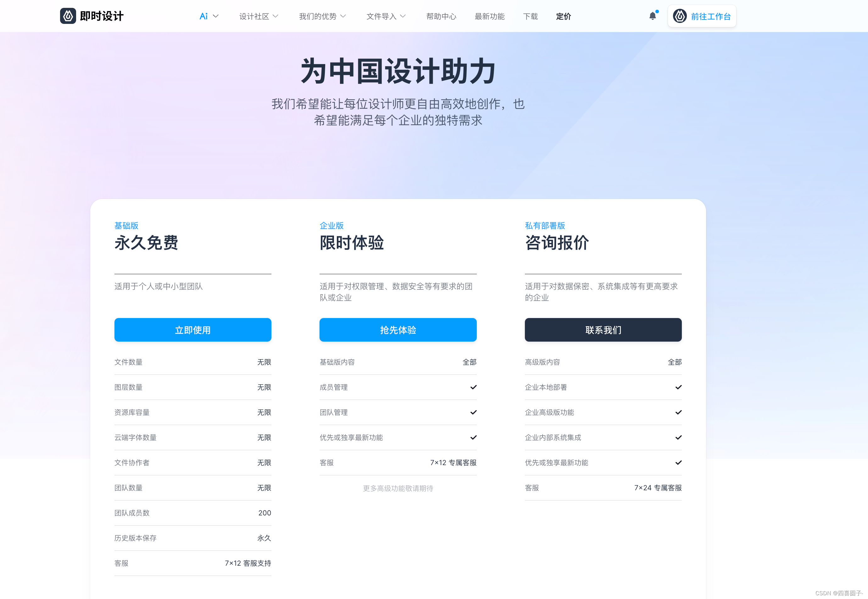
Task: Select the 下载 nav link
Action: (530, 16)
